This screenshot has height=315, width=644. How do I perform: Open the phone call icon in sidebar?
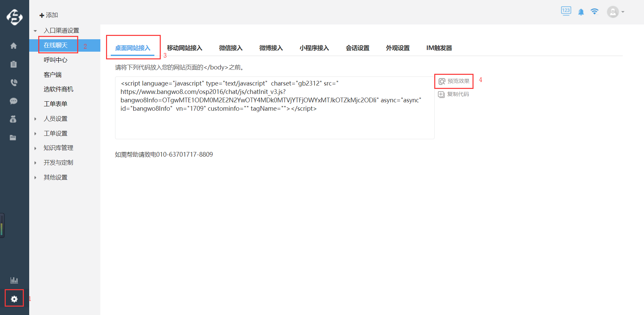coord(14,83)
